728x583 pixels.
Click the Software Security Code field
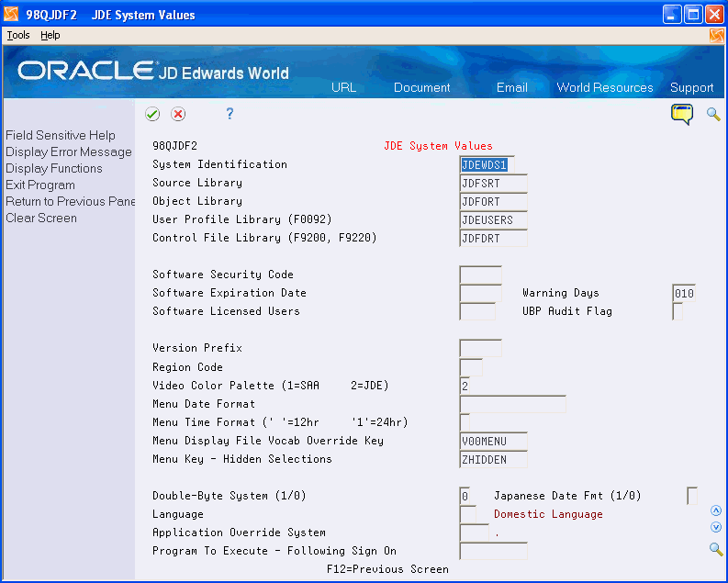[480, 275]
